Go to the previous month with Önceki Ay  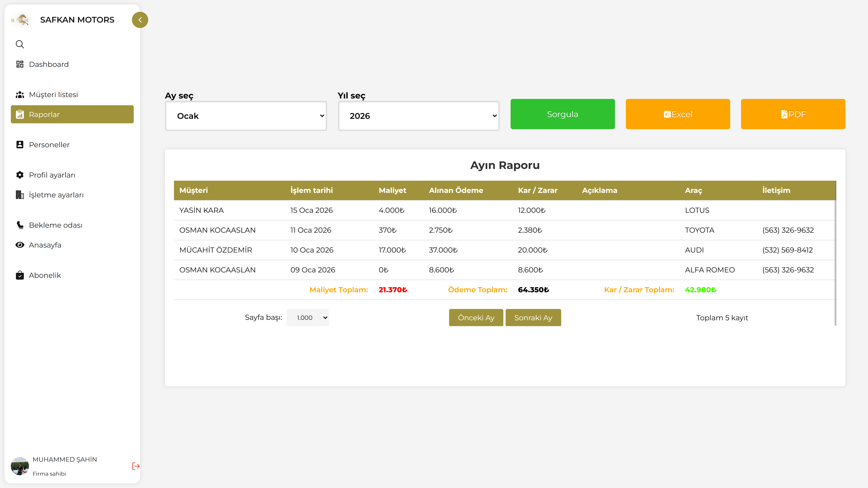tap(476, 318)
